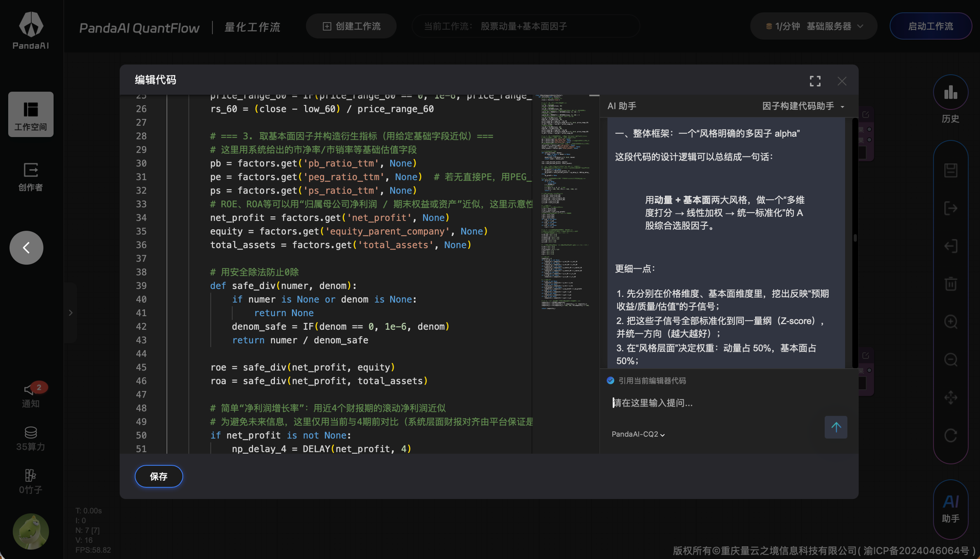
Task: Click the 当前工作流 name field
Action: tap(526, 26)
